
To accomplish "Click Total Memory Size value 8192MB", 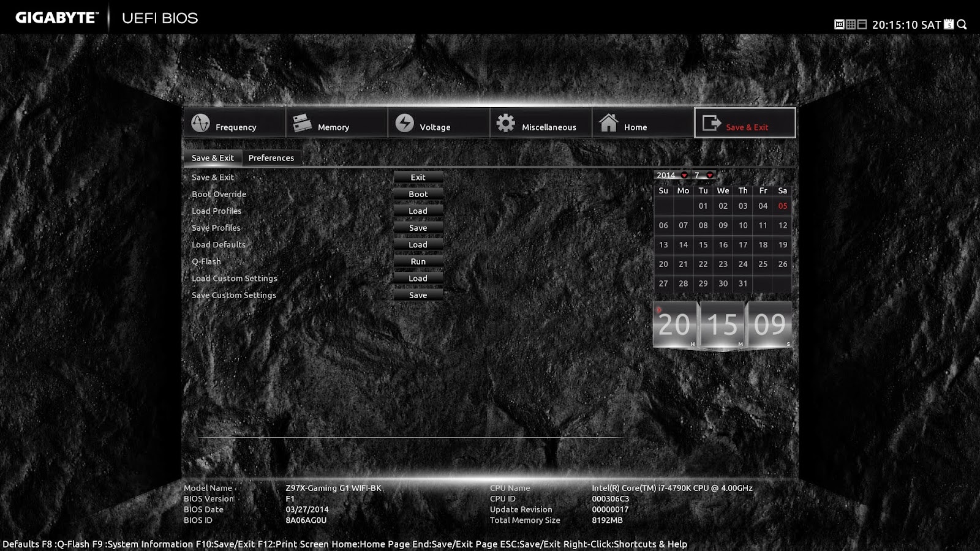I will (x=607, y=520).
